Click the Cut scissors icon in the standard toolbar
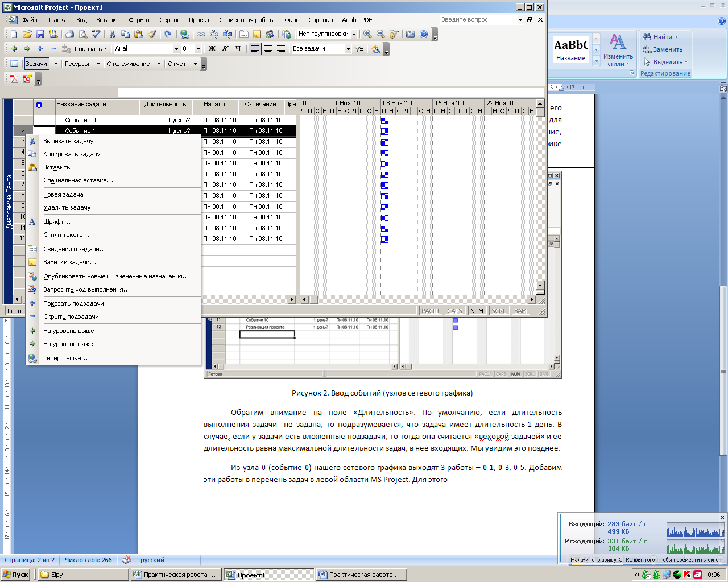Viewport: 728px width, 582px height. [x=112, y=34]
